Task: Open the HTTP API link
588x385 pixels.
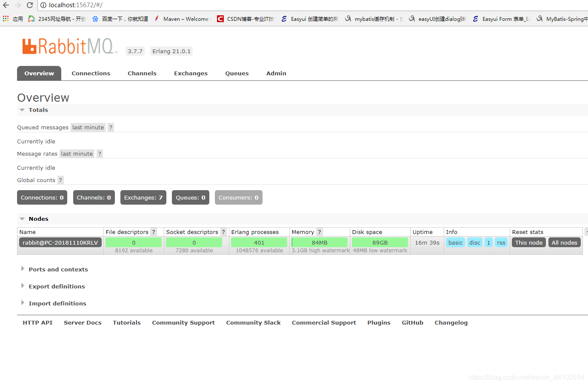Action: 37,322
